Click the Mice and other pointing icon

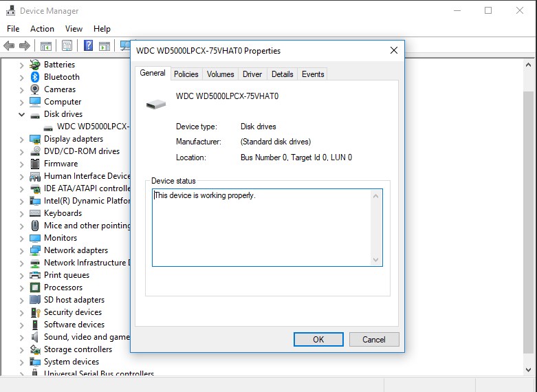(35, 226)
